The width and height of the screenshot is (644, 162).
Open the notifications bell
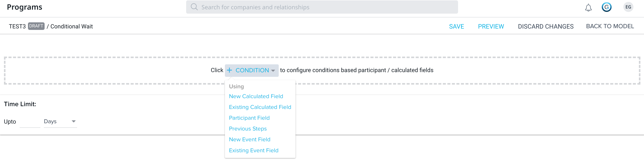coord(588,8)
